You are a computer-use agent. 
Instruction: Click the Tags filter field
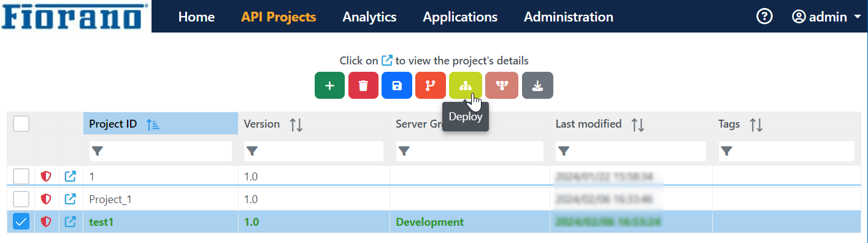pos(786,151)
